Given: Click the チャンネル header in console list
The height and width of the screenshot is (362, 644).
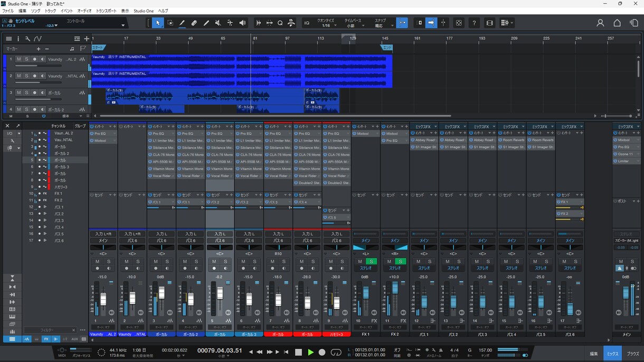Looking at the screenshot, I should 58,126.
